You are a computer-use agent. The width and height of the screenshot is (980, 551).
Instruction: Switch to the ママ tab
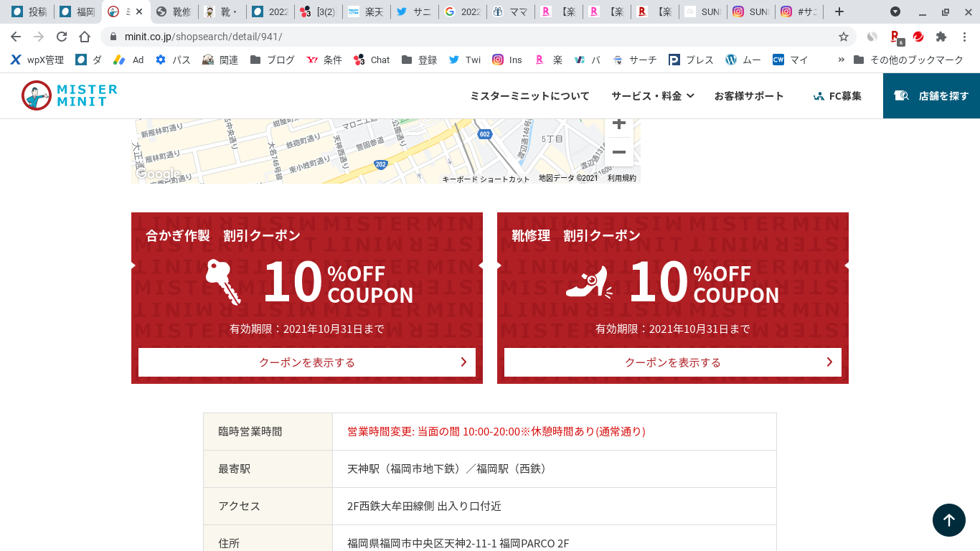pos(510,11)
